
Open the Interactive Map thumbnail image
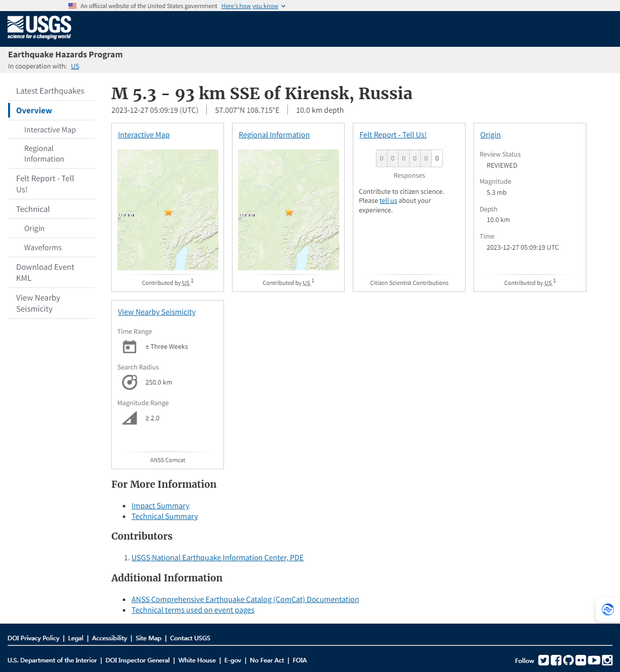click(x=168, y=210)
